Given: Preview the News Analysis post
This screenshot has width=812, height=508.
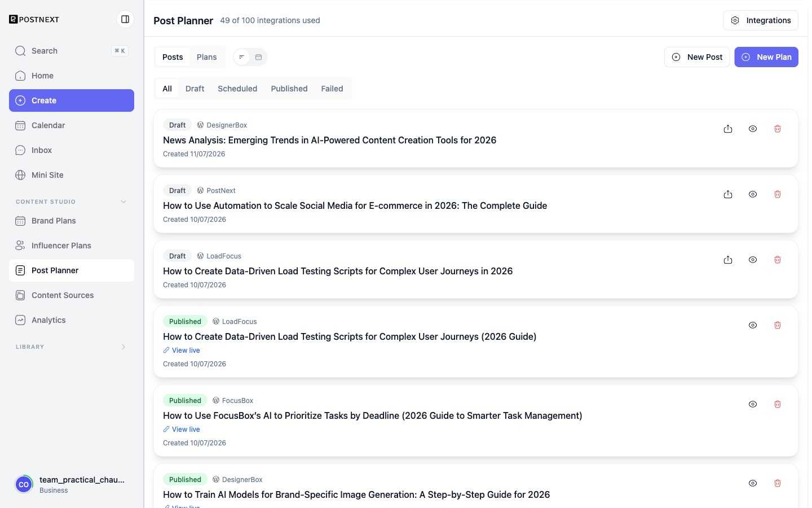Looking at the screenshot, I should [x=753, y=129].
